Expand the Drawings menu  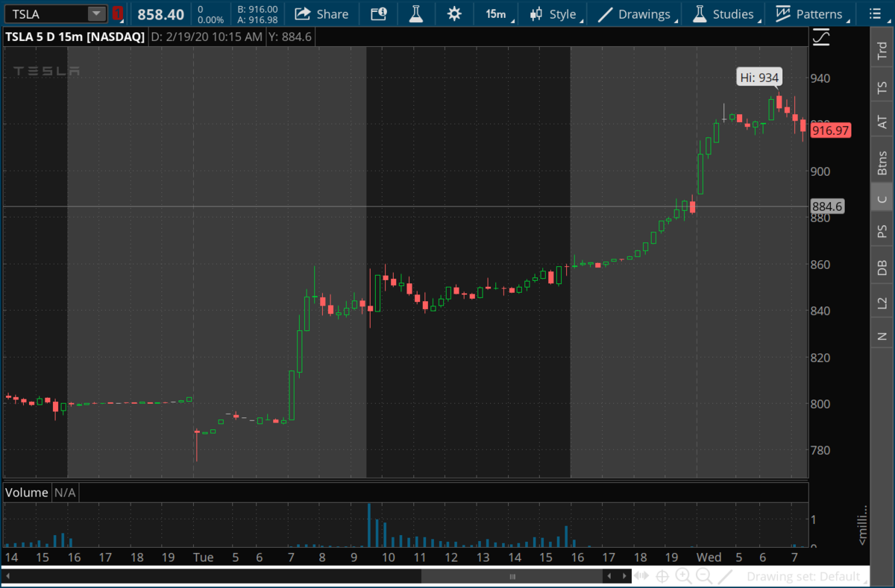[637, 14]
